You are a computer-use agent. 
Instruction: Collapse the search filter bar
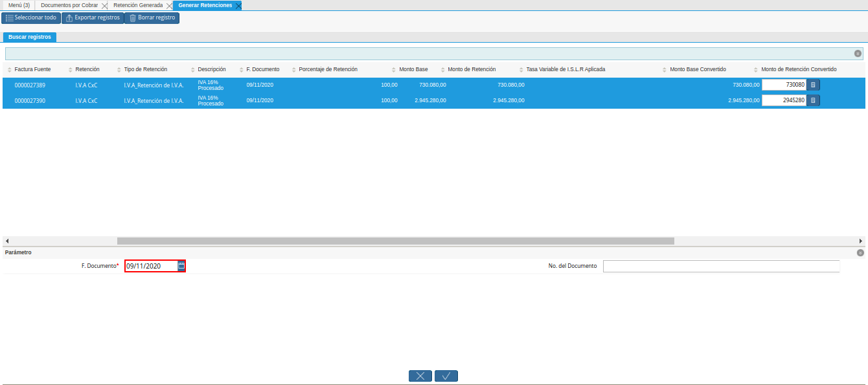tap(858, 54)
